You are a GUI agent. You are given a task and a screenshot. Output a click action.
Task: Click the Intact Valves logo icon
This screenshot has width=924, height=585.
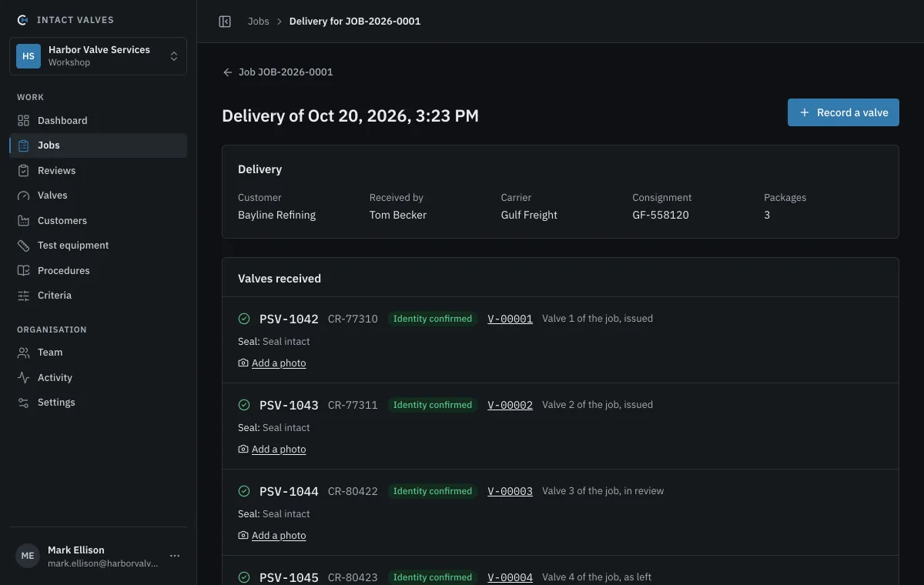[x=22, y=20]
